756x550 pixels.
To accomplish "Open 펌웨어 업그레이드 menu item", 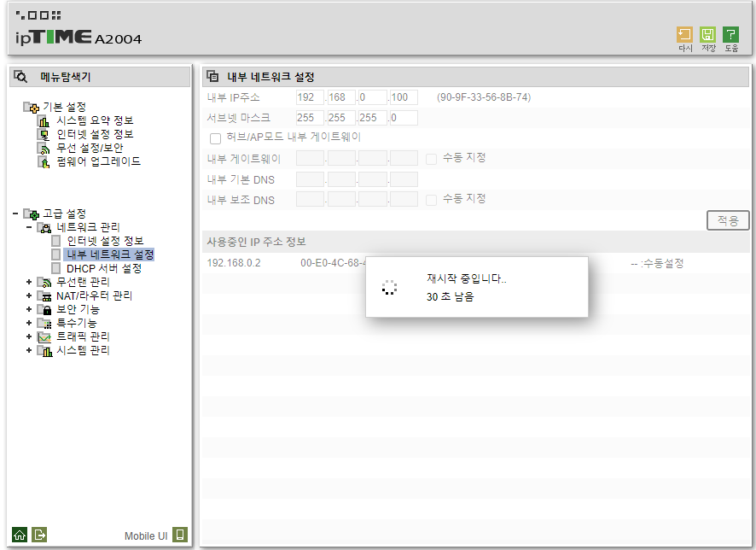I will (98, 161).
